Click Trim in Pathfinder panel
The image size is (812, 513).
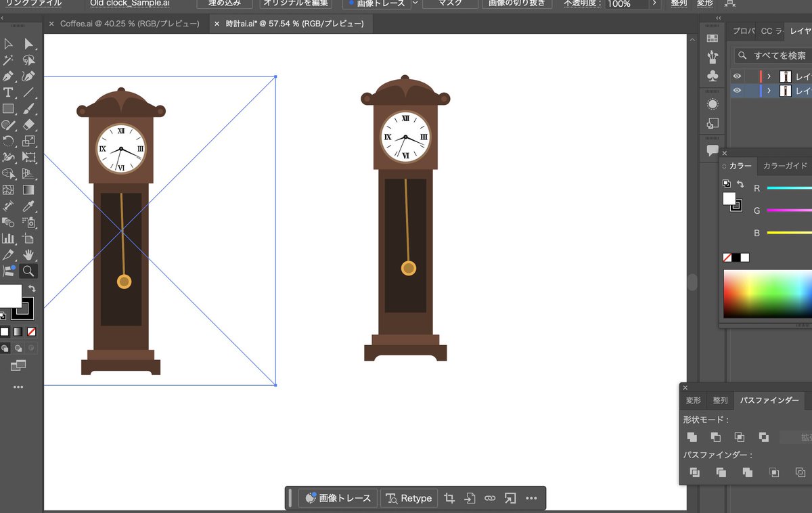click(x=721, y=472)
